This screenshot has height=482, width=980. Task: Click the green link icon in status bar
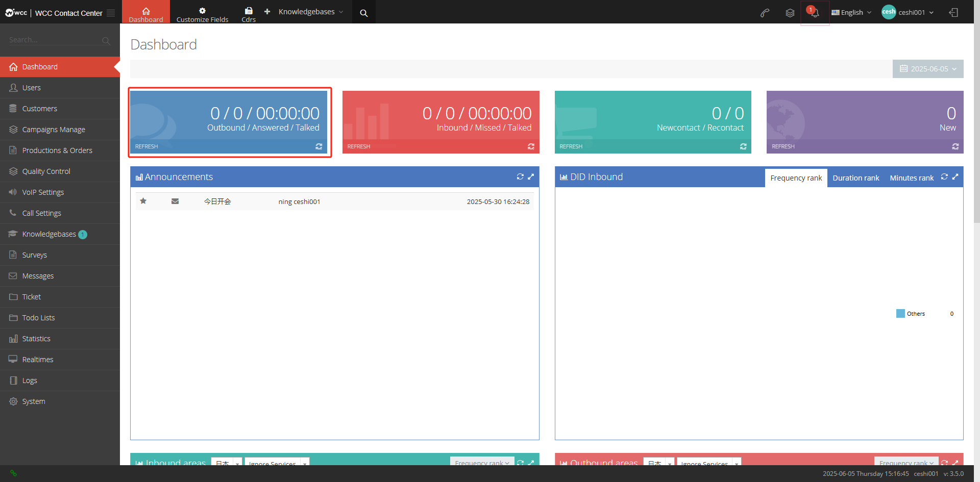pyautogui.click(x=13, y=473)
